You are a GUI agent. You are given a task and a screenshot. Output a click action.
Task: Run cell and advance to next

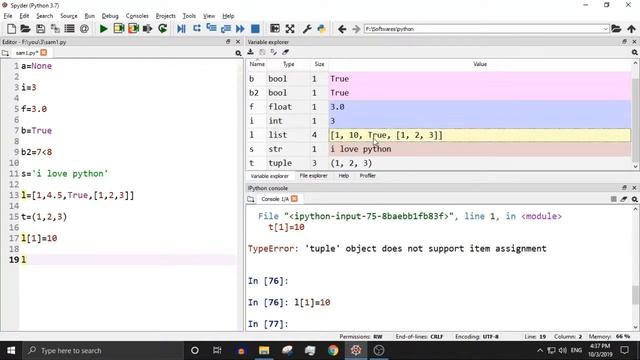click(133, 29)
